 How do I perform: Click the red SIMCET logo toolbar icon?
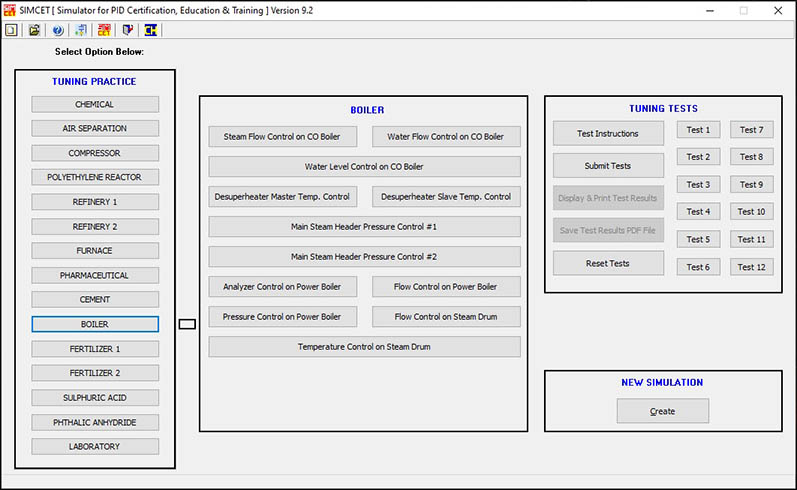coord(104,30)
